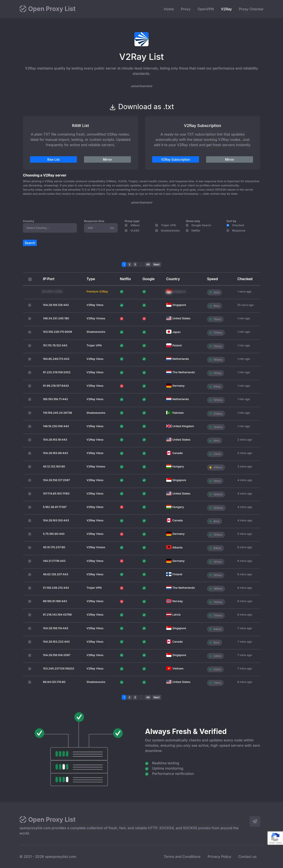
Task: Open the Privacy Policy footer link
Action: pos(219,857)
